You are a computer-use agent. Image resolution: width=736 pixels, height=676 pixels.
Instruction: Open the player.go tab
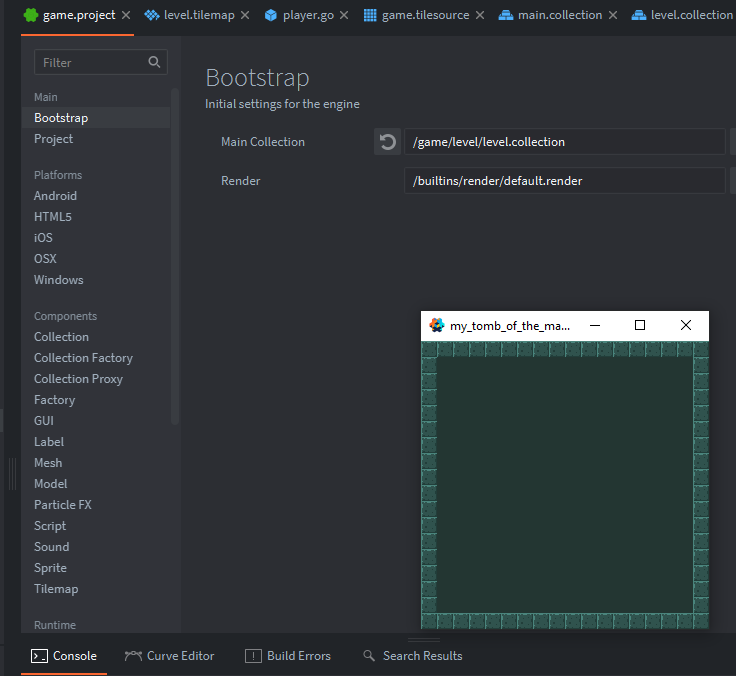(x=308, y=16)
